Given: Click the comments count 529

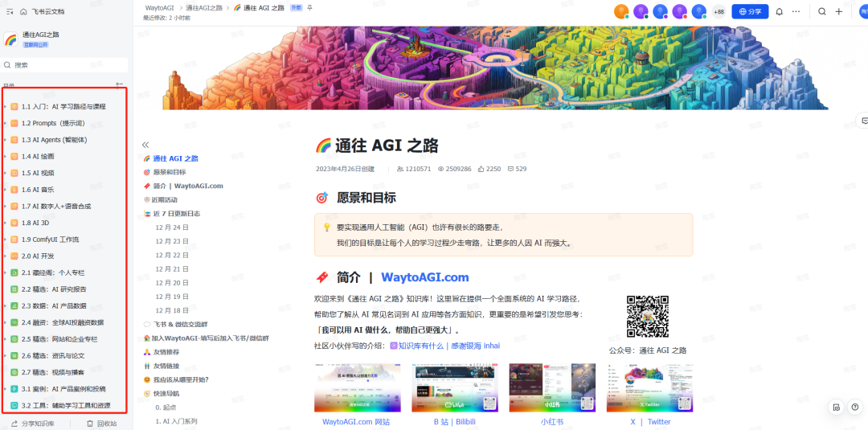Looking at the screenshot, I should pos(517,169).
